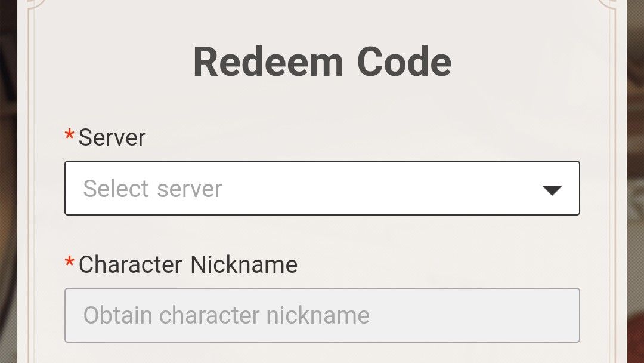
Task: Click the word "Code" in the title
Action: pos(404,62)
